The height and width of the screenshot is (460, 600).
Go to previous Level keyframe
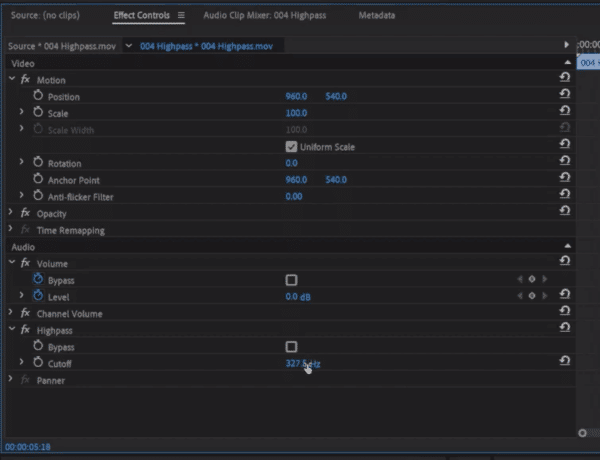click(520, 296)
